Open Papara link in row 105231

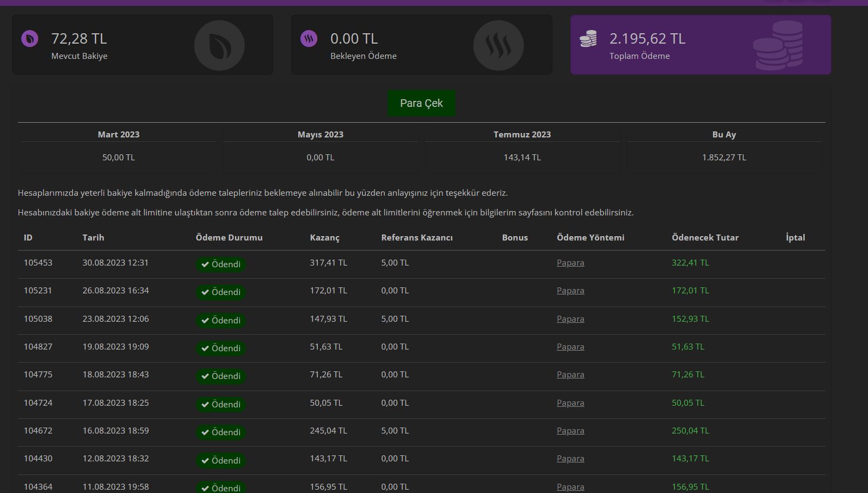tap(570, 291)
